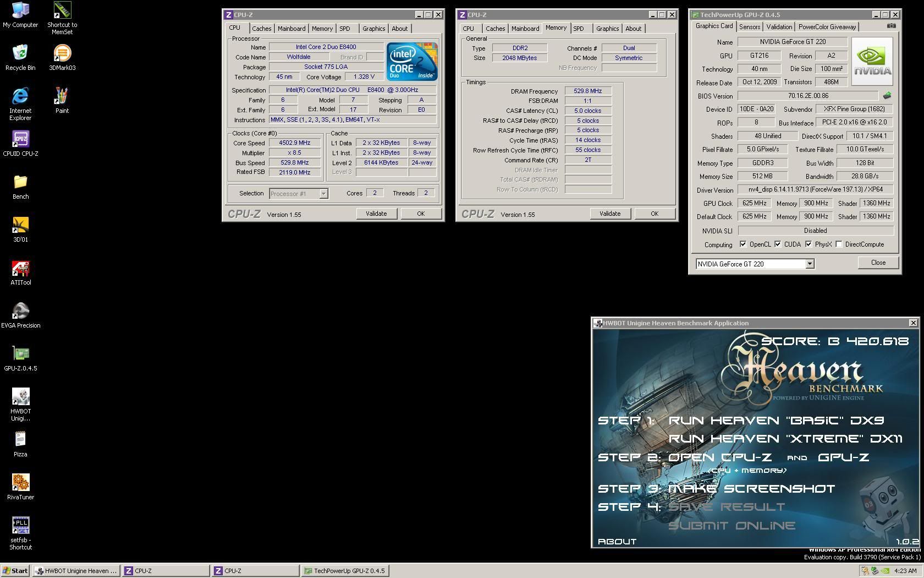Select the CPUID CPU-Z desktop icon
Viewport: 924px width, 578px height.
point(20,144)
